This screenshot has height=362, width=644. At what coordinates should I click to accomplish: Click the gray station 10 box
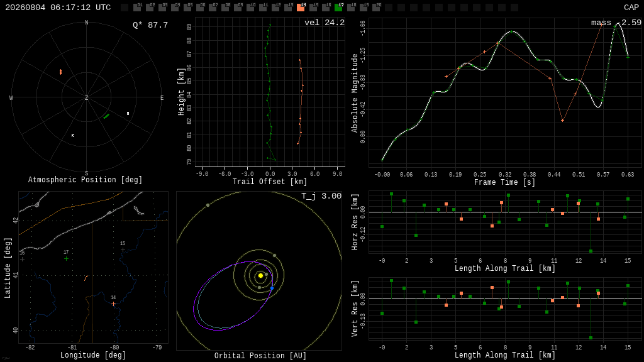pos(250,8)
